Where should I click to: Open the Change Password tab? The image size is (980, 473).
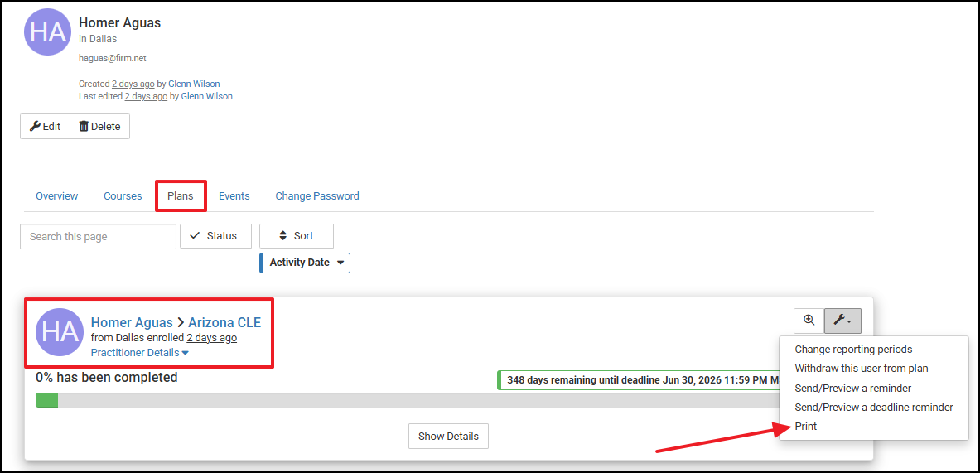click(317, 196)
